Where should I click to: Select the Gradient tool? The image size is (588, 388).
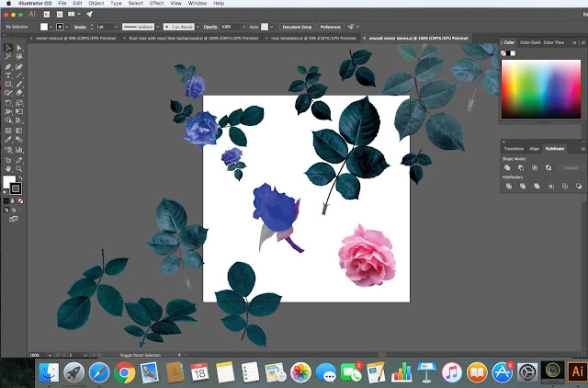pyautogui.click(x=19, y=131)
